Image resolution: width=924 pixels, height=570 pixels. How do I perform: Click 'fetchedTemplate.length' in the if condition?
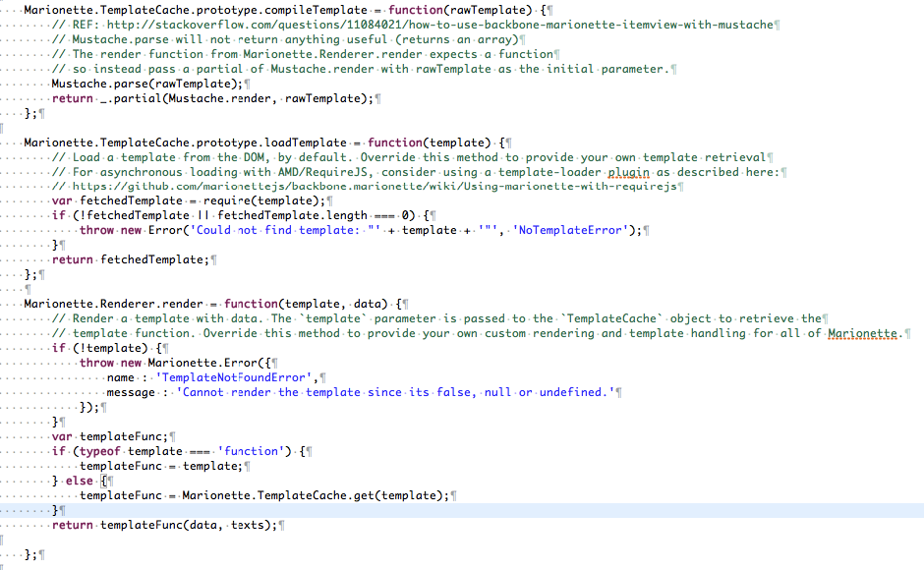[292, 216]
